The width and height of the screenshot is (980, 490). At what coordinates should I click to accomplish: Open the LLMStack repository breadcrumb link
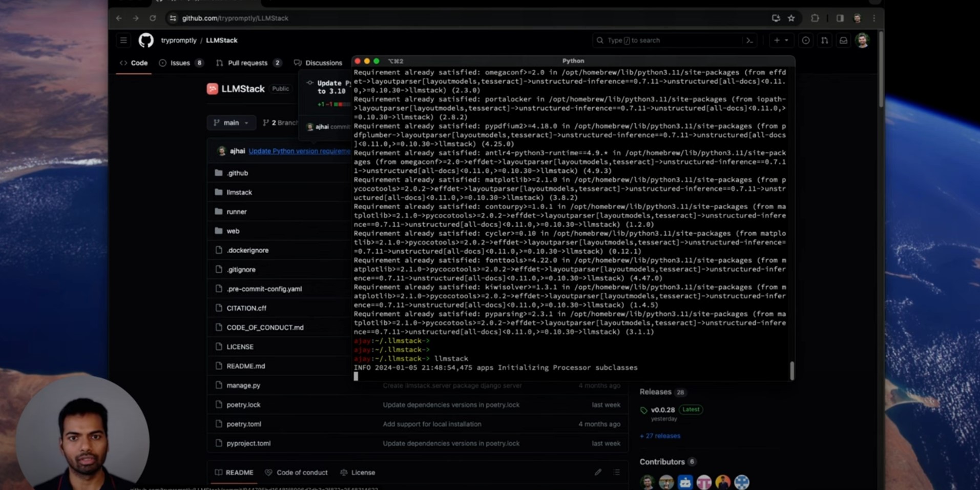pos(222,40)
